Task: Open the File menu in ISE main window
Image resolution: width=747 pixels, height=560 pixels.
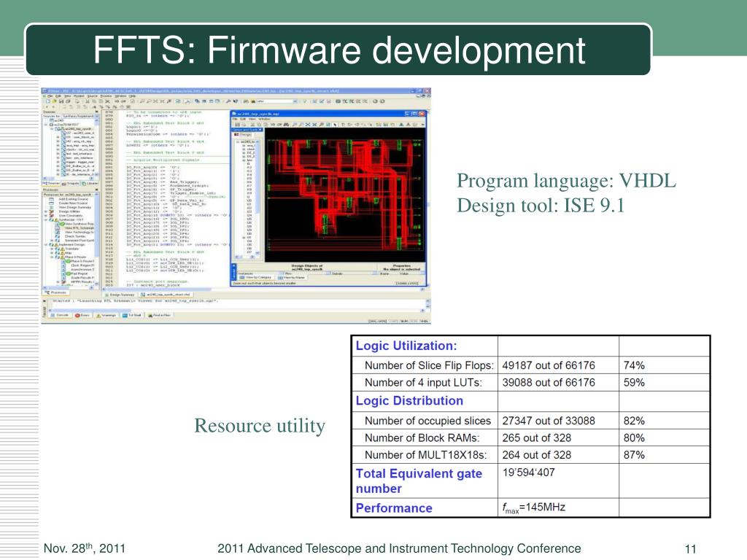Action: click(x=50, y=96)
